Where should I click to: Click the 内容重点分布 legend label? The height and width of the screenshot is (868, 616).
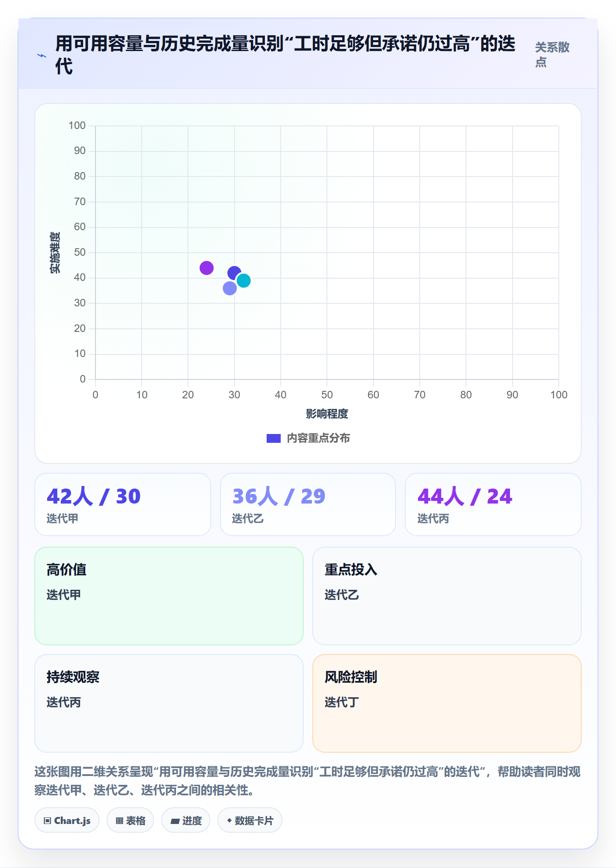coord(318,438)
